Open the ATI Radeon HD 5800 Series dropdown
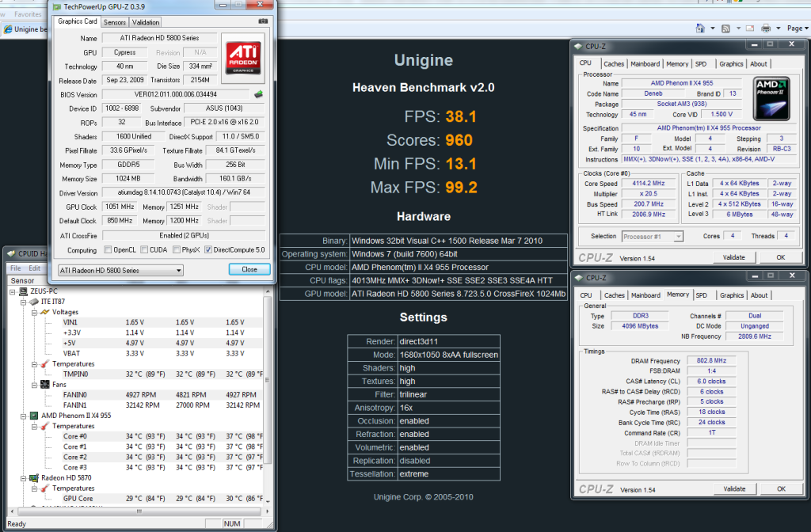This screenshot has width=811, height=532. click(120, 271)
